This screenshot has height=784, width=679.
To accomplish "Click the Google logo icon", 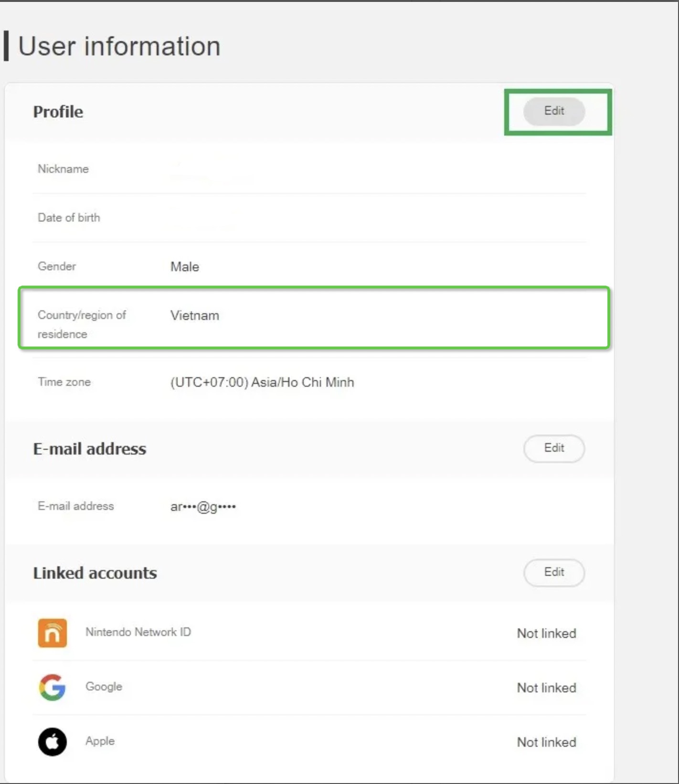I will [52, 688].
